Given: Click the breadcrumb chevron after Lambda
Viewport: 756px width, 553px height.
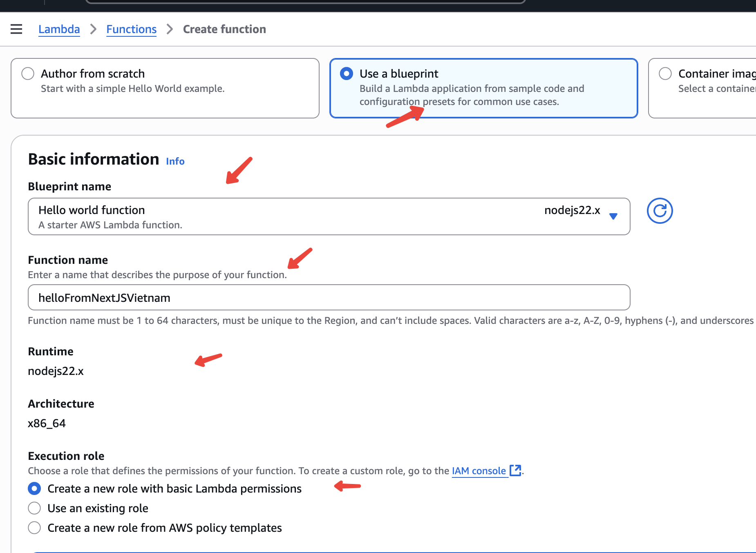Looking at the screenshot, I should [93, 29].
